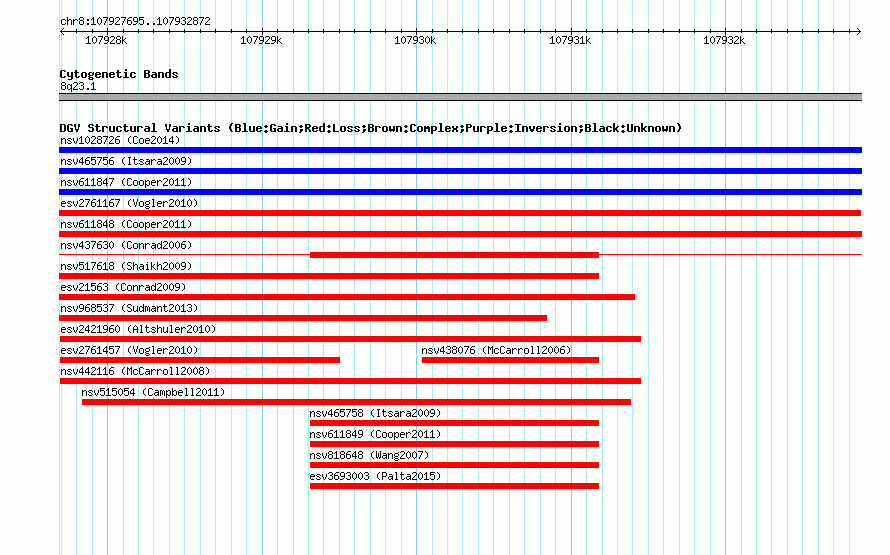Click the nsv442116 red bar

(x=350, y=381)
